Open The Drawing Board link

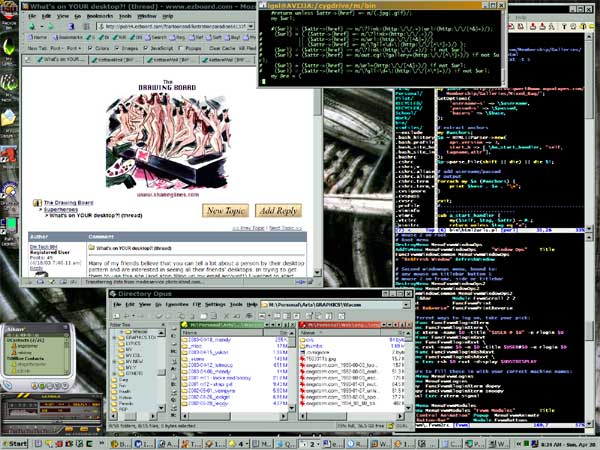click(x=68, y=203)
